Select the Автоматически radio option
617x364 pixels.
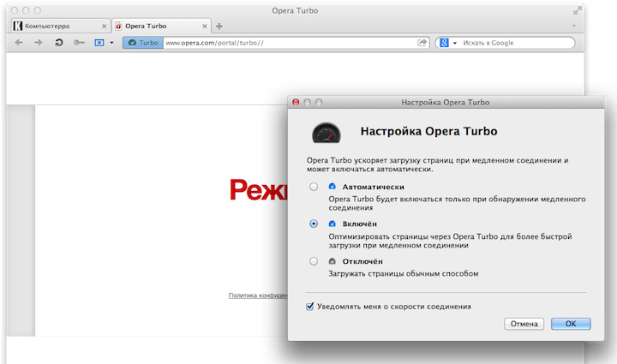tap(314, 187)
